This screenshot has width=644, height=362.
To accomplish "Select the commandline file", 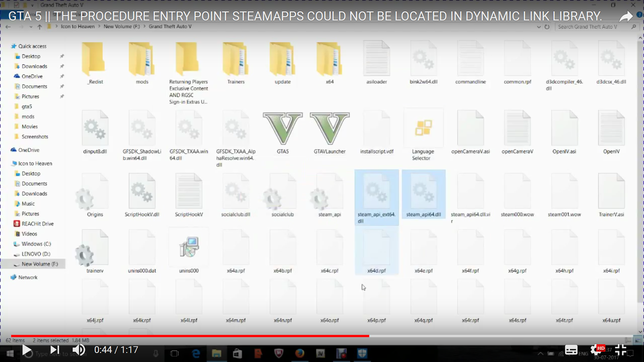I will point(471,62).
